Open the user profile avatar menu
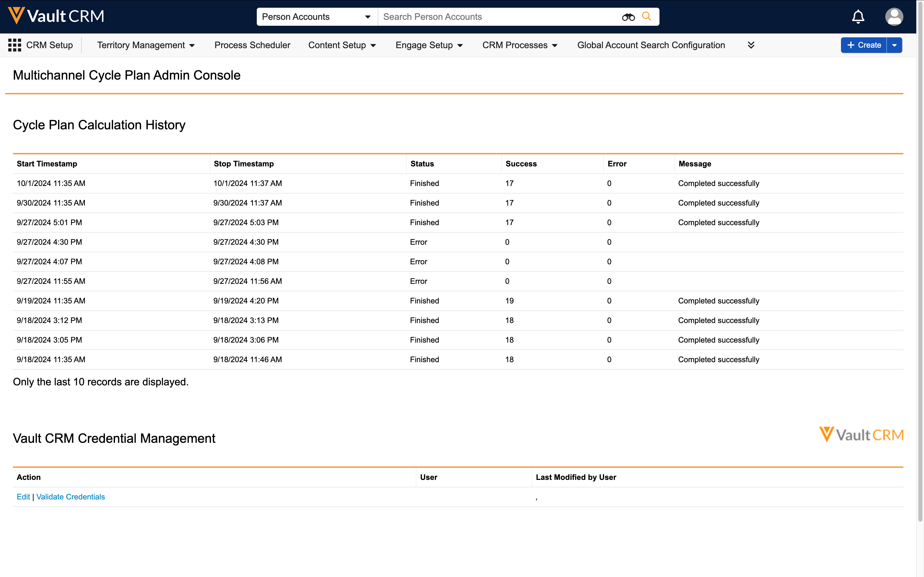 pos(894,17)
